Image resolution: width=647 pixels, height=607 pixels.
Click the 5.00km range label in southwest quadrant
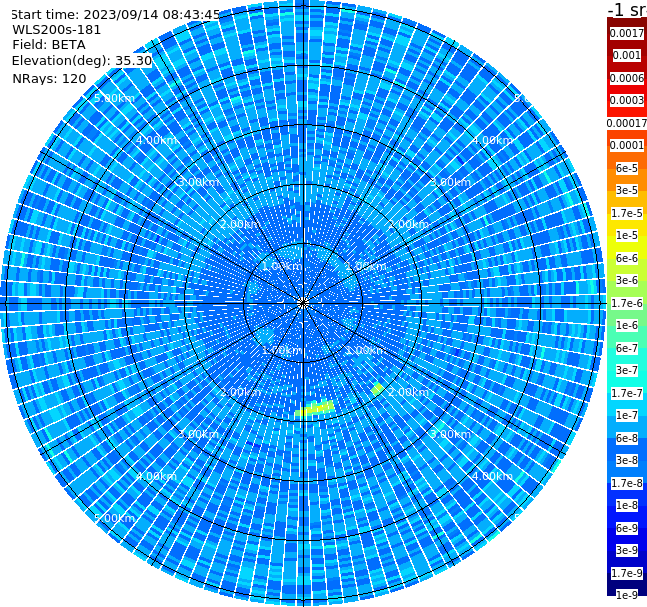pyautogui.click(x=114, y=518)
